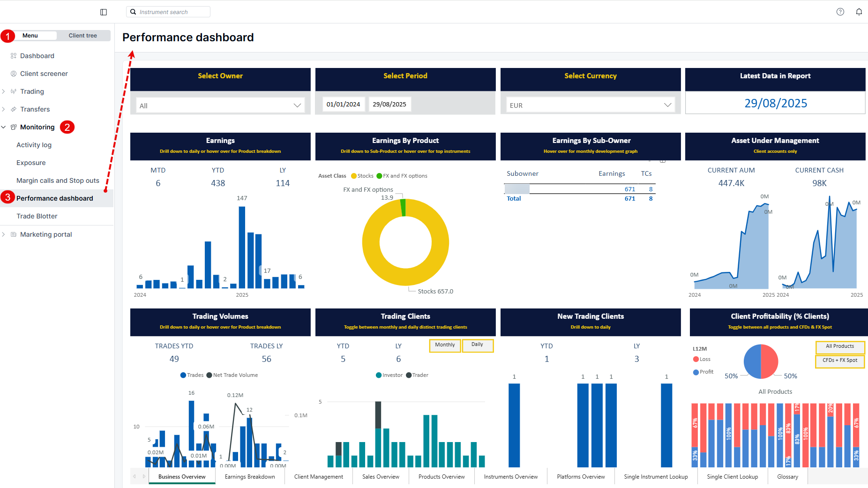Click the Dashboard grid icon
This screenshot has height=488, width=868.
pyautogui.click(x=14, y=56)
